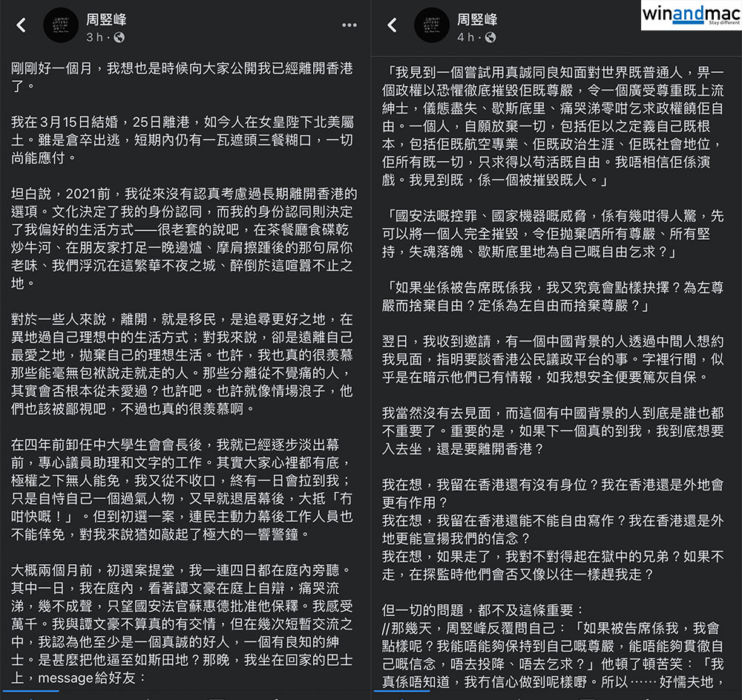
Task: Click the paragraph starting 剛剛好一個月
Action: pos(183,77)
